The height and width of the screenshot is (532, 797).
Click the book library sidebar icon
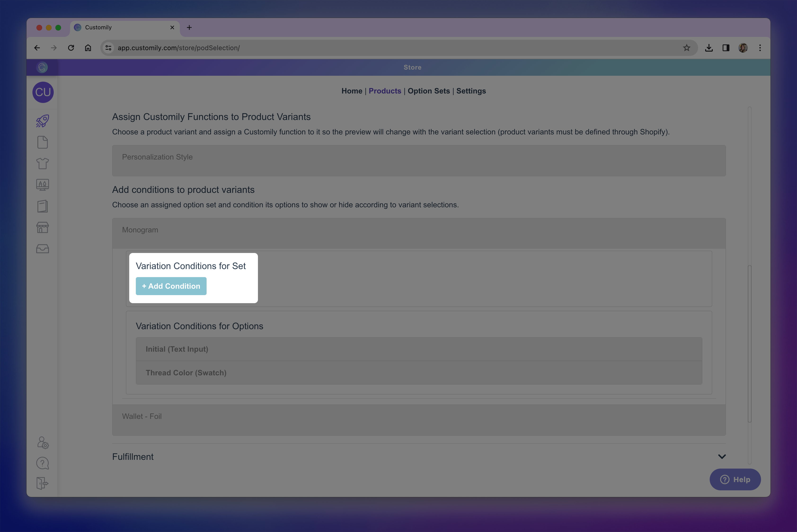42,206
